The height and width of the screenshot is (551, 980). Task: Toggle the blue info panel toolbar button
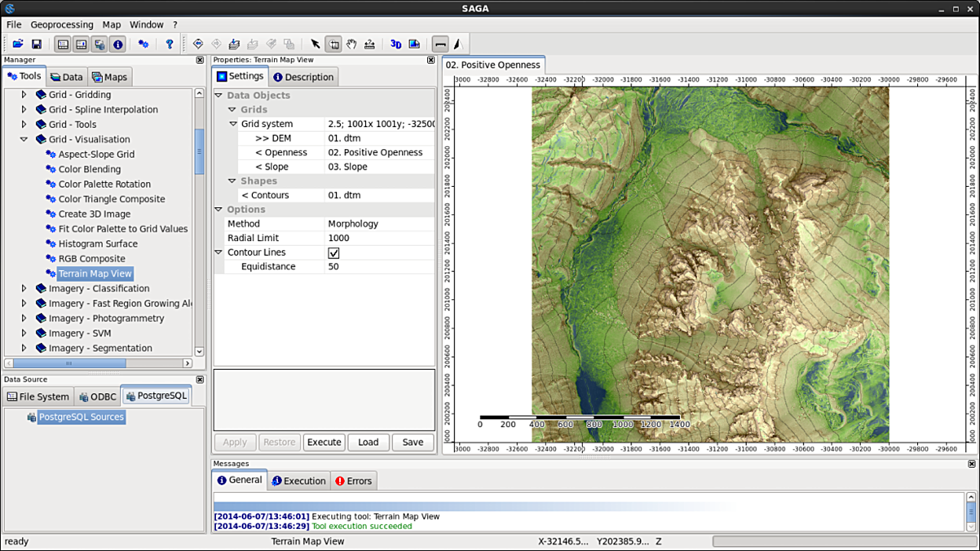pyautogui.click(x=118, y=44)
